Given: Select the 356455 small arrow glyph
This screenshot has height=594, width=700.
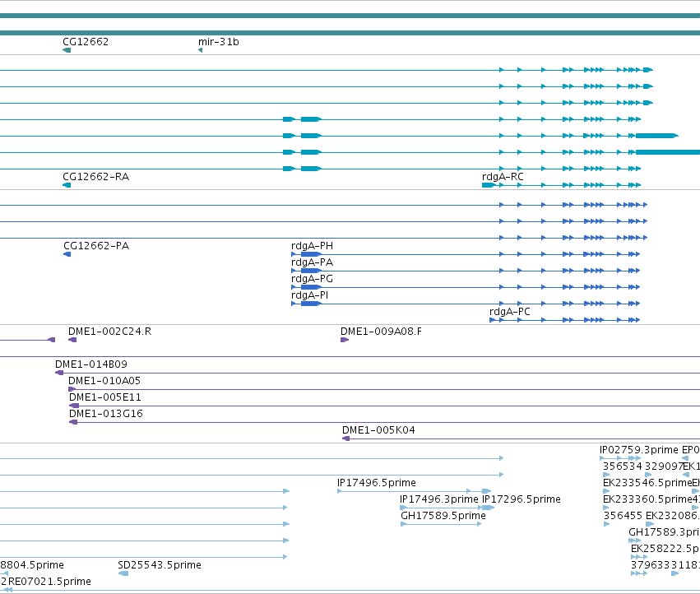Looking at the screenshot, I should pos(607,524).
